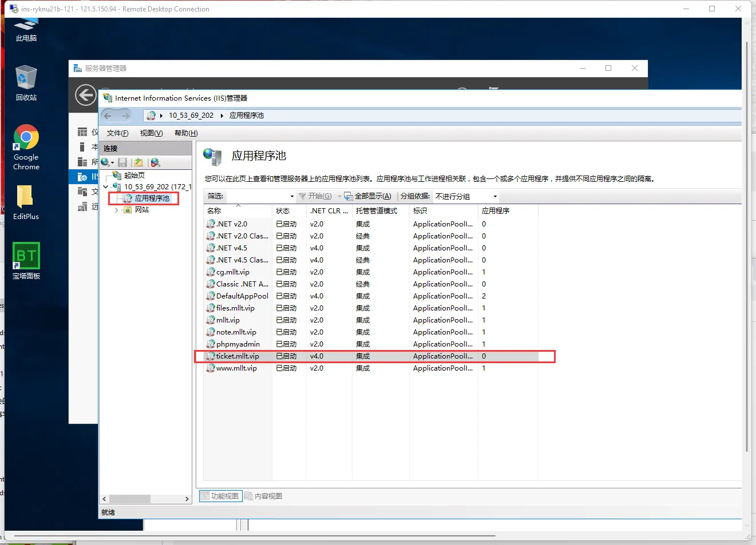Click the IIS icon in the Server Manager sidebar
This screenshot has width=756, height=545.
pyautogui.click(x=82, y=177)
